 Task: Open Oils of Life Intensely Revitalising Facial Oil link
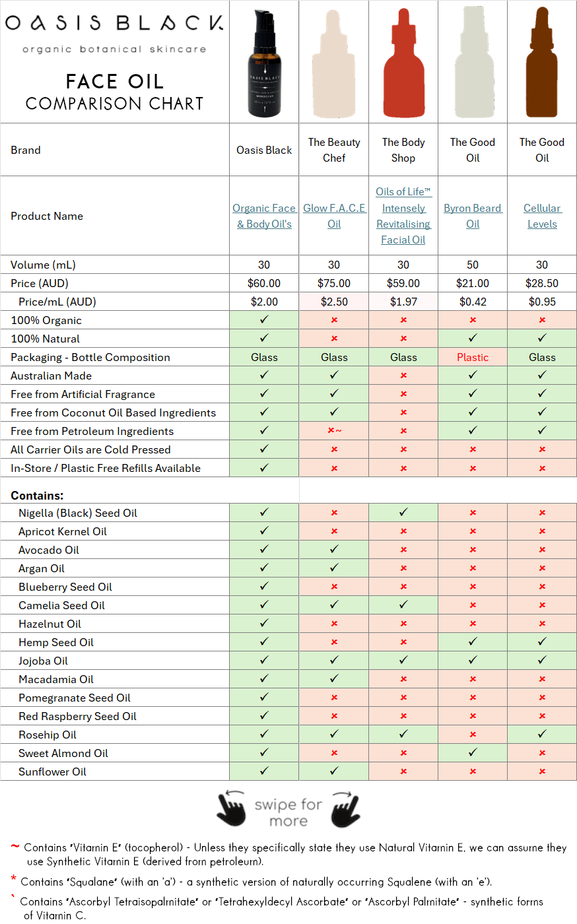pos(403,216)
